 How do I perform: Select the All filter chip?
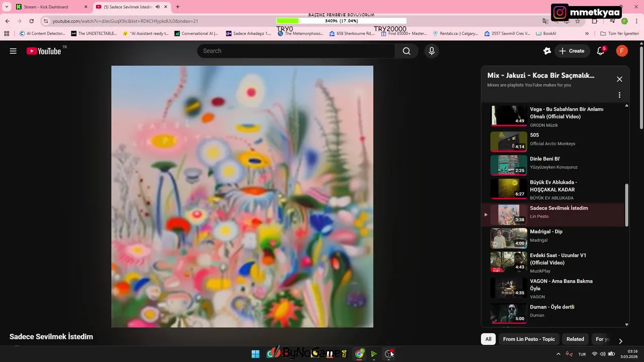(x=488, y=339)
